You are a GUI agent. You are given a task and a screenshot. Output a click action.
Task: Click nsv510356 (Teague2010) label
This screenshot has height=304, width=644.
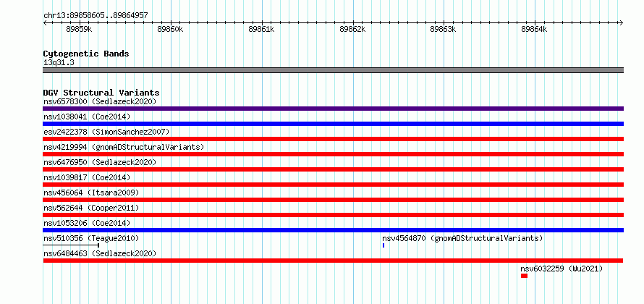(91, 238)
